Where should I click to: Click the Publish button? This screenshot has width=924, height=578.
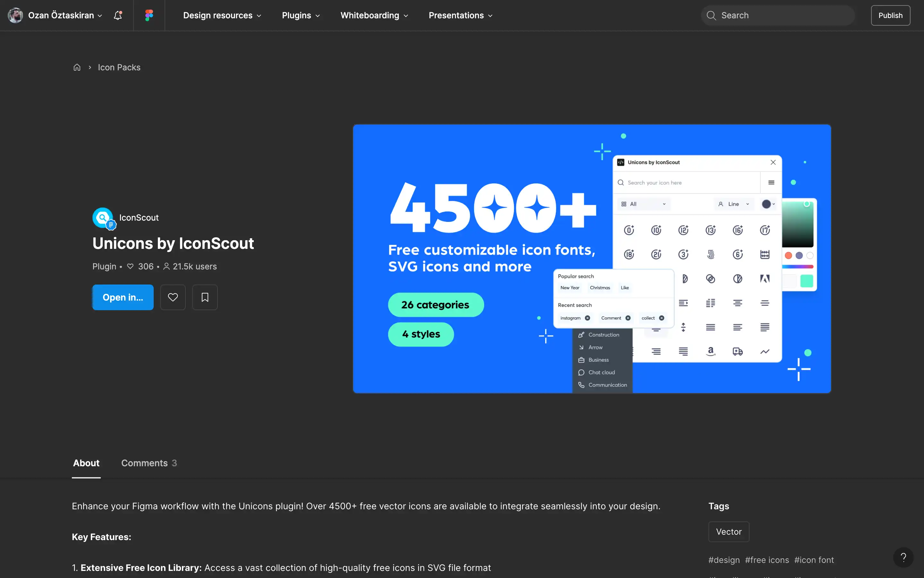[x=890, y=15]
